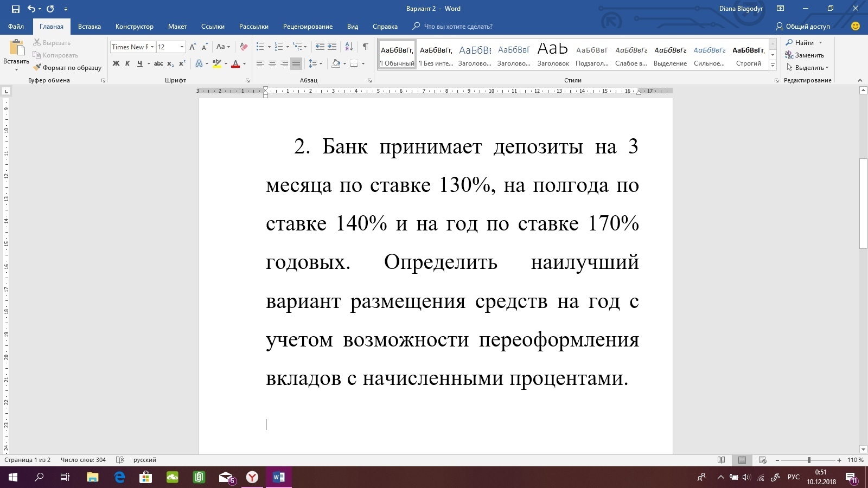
Task: Open the font name dropdown
Action: click(x=152, y=47)
